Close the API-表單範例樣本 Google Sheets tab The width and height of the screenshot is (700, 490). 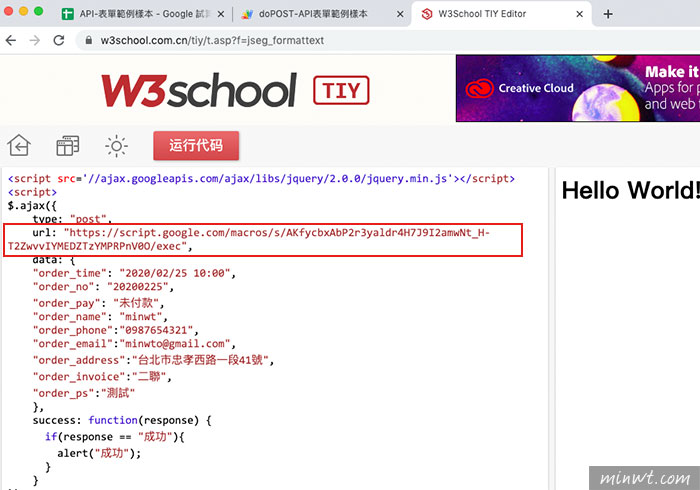pos(221,14)
